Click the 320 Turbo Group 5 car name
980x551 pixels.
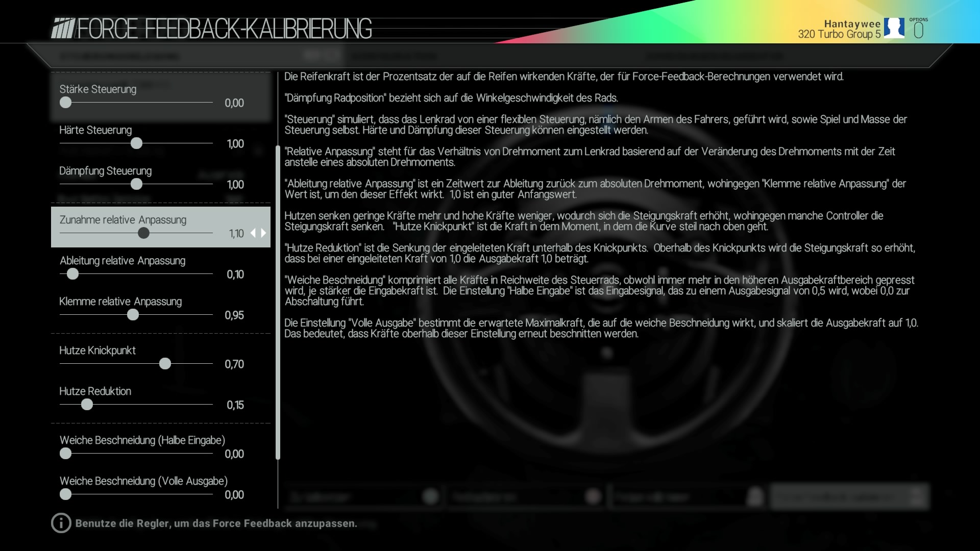click(839, 34)
